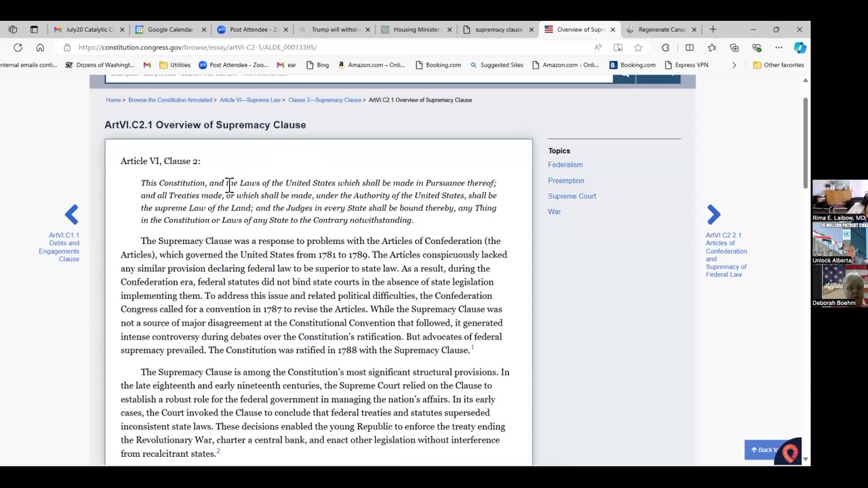The height and width of the screenshot is (488, 868).
Task: Open the Workspaces icon beside the tab actions button
Action: [13, 30]
